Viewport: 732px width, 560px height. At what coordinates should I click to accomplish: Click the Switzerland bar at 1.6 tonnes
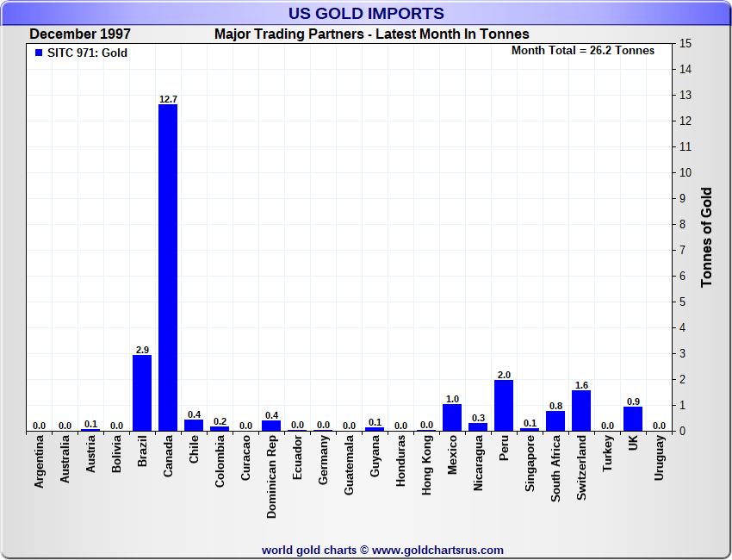coord(581,410)
